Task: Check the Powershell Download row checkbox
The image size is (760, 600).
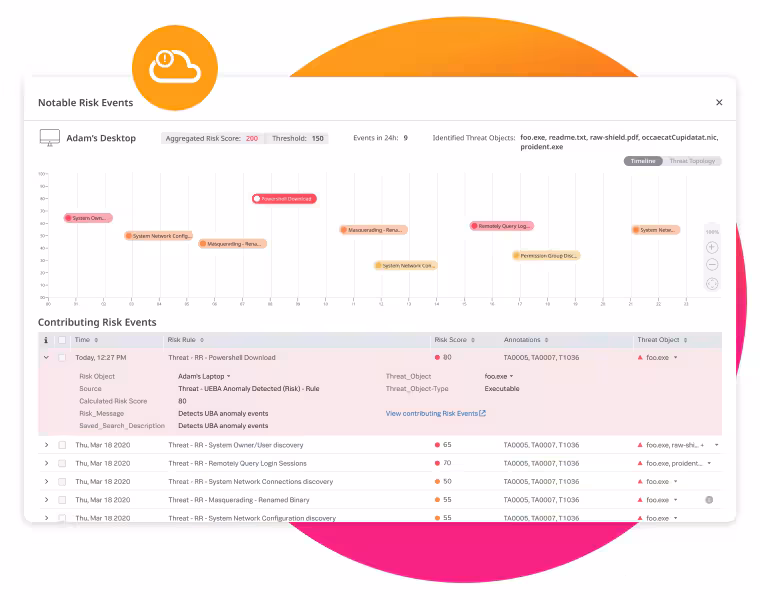Action: click(62, 357)
